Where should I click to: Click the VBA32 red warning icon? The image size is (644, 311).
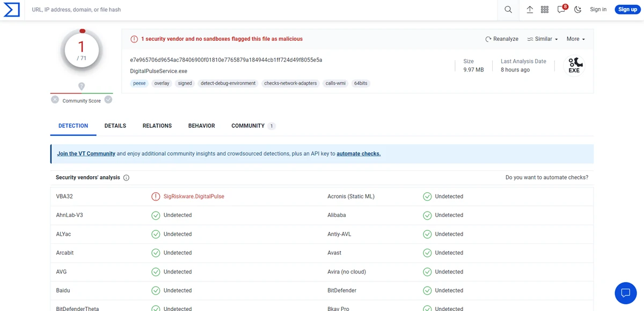156,197
